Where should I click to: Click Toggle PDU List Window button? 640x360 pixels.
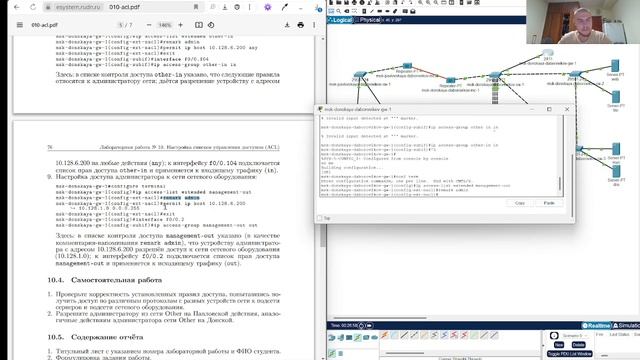569,354
